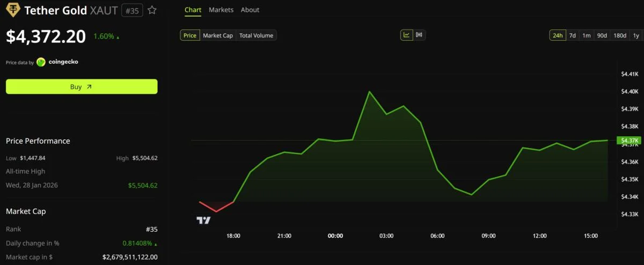The width and height of the screenshot is (644, 265).
Task: Click the 18:00 time axis label
Action: [x=233, y=235]
